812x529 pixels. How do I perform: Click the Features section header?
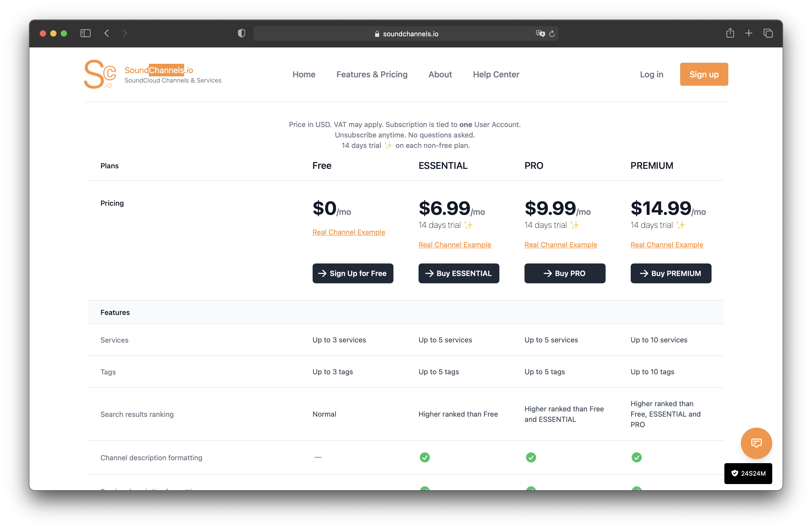click(115, 312)
